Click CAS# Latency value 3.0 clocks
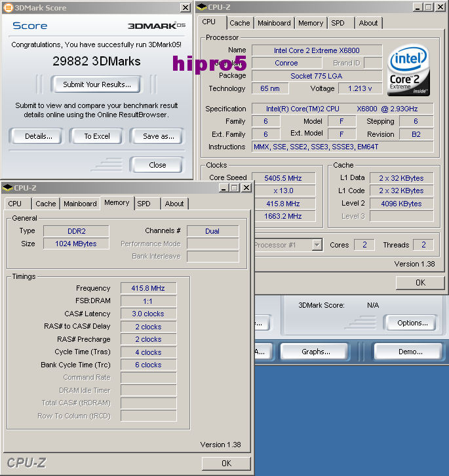 click(x=148, y=314)
